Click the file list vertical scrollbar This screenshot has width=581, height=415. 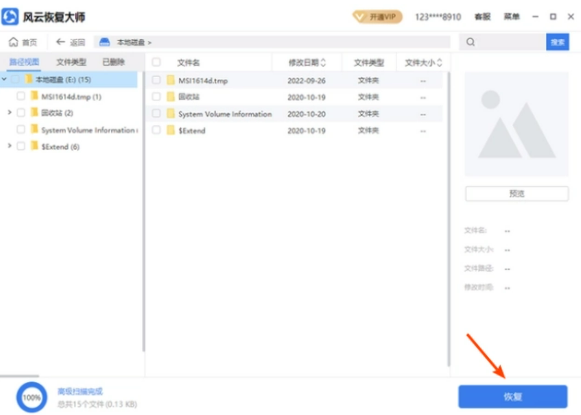click(449, 219)
